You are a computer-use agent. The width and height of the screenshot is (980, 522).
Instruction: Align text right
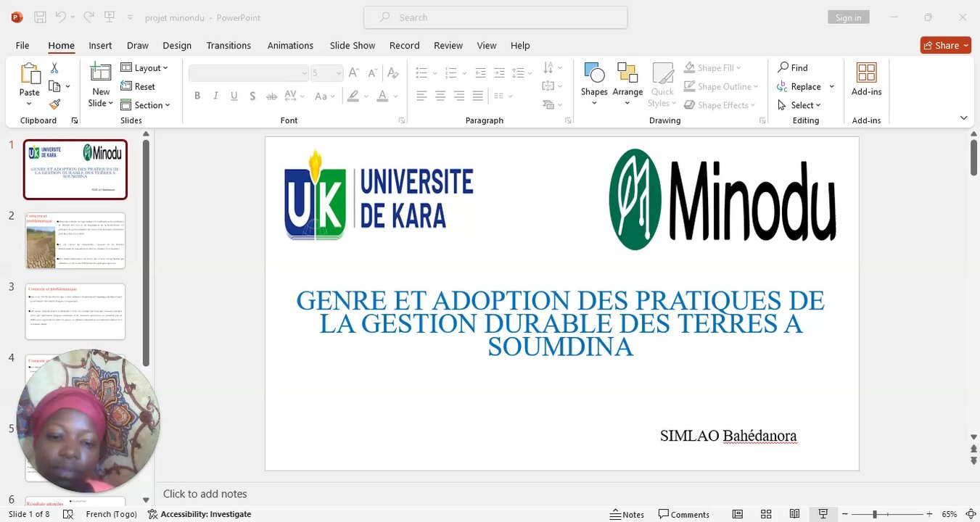[x=459, y=96]
